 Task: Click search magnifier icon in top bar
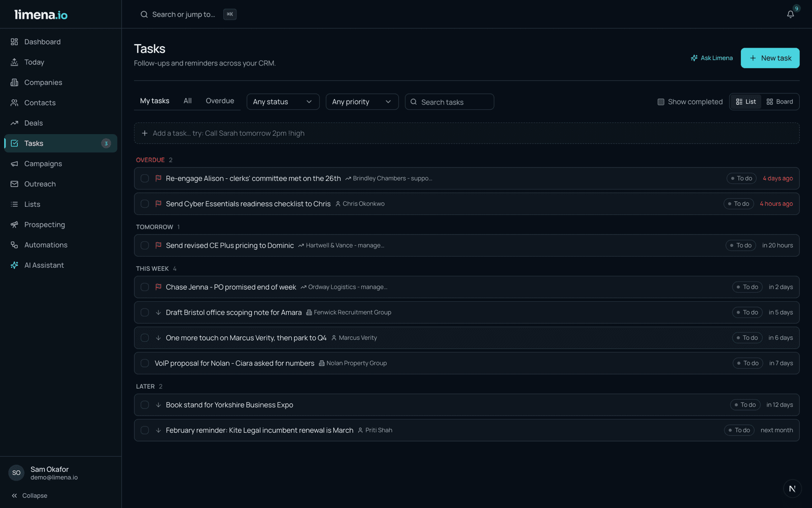(144, 14)
